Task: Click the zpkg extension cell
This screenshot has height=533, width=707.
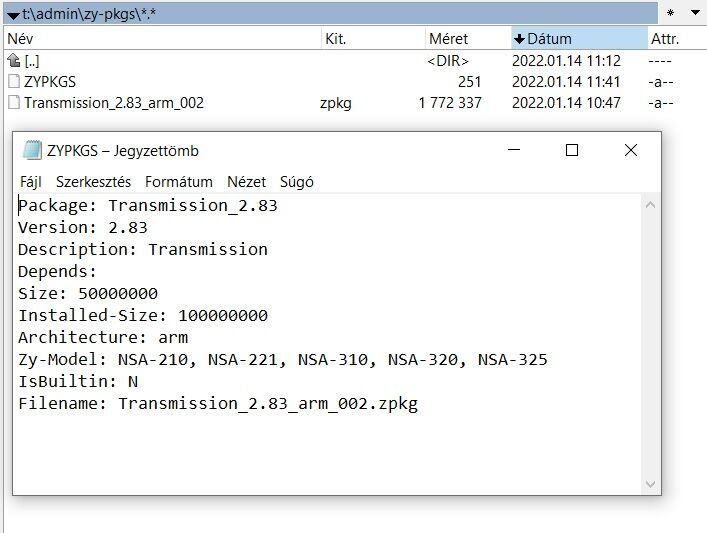Action: point(336,103)
